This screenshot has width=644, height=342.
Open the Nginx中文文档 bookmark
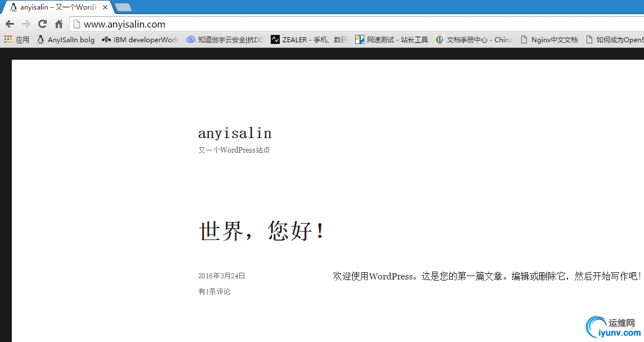point(549,39)
